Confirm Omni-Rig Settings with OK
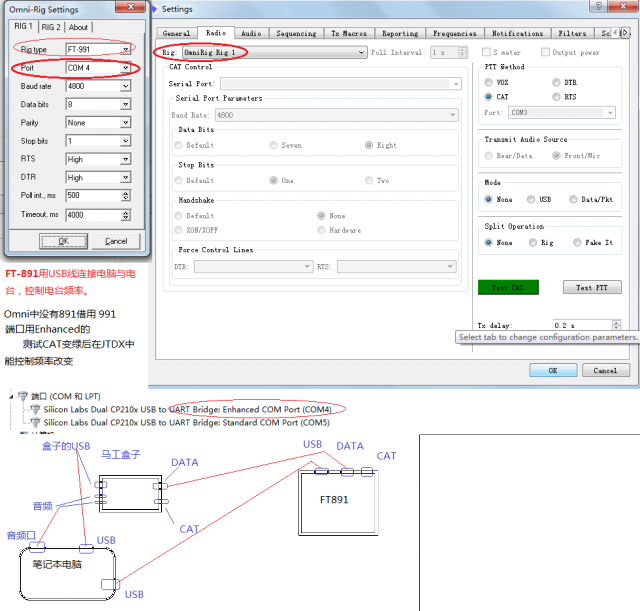The height and width of the screenshot is (611, 640). coord(63,241)
